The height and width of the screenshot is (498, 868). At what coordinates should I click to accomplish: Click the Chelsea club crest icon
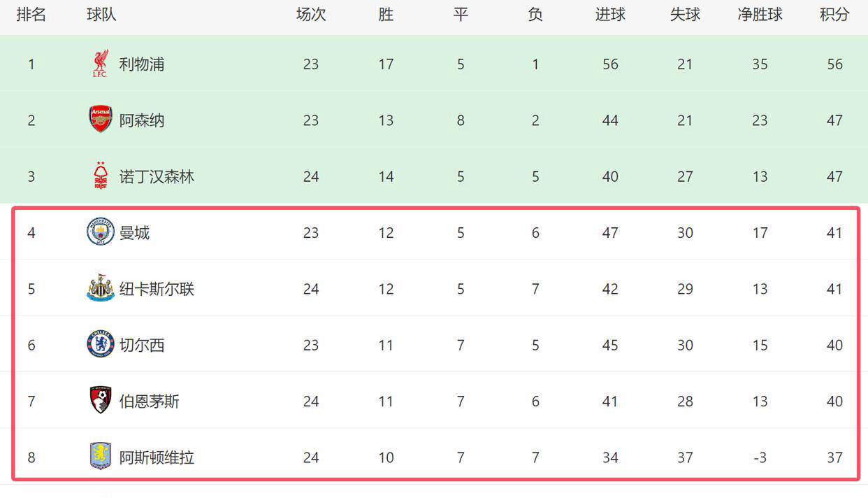point(101,345)
